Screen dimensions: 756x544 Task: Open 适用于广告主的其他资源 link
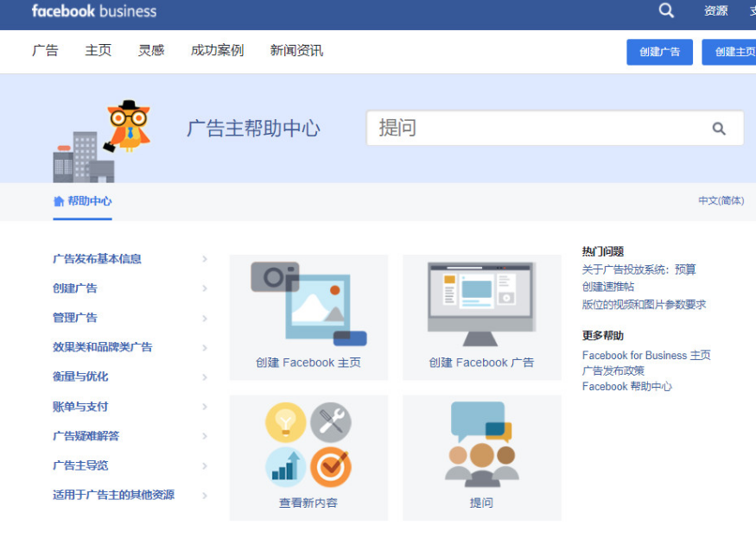click(114, 496)
